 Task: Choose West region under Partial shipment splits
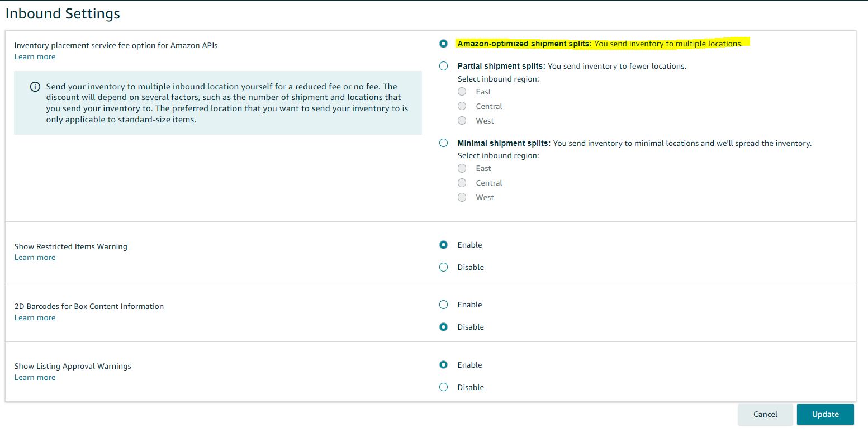pos(462,121)
